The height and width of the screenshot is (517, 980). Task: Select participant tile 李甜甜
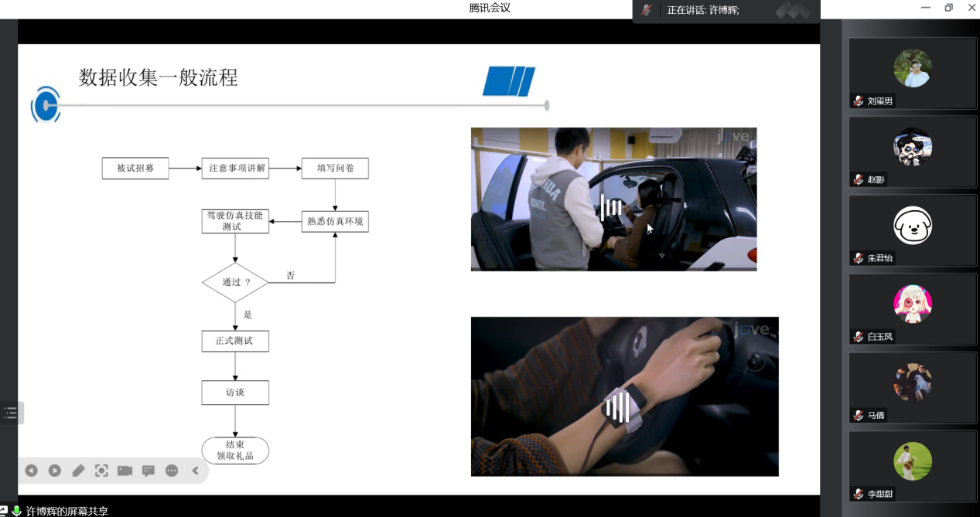(x=913, y=467)
